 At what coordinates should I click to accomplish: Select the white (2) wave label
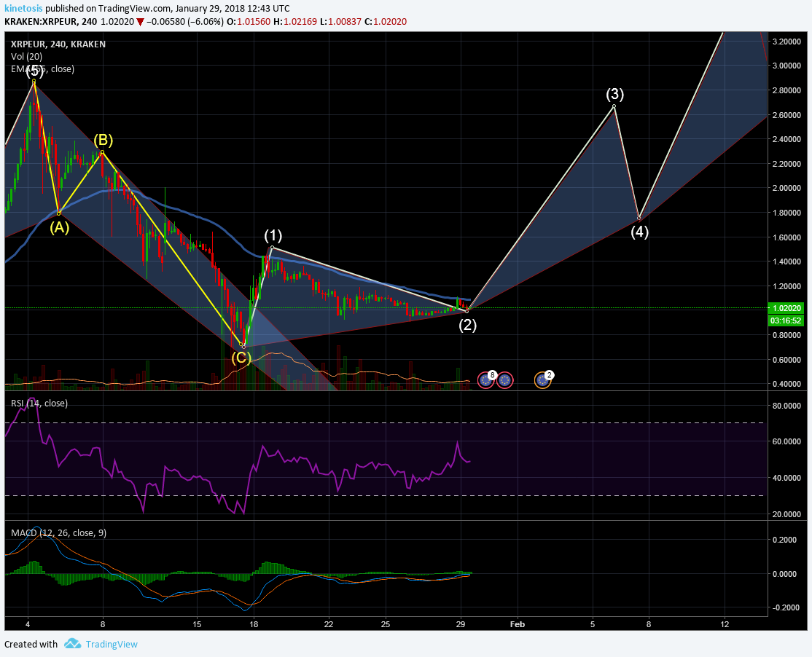468,324
